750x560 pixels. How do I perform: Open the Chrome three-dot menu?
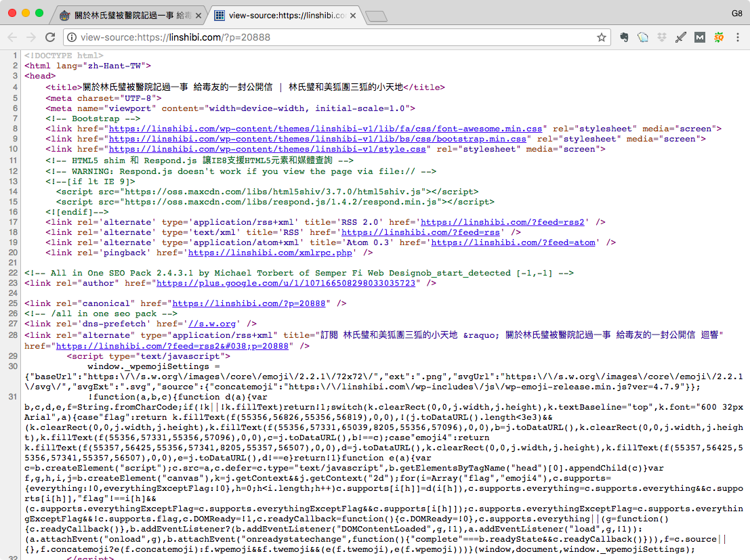pyautogui.click(x=738, y=37)
